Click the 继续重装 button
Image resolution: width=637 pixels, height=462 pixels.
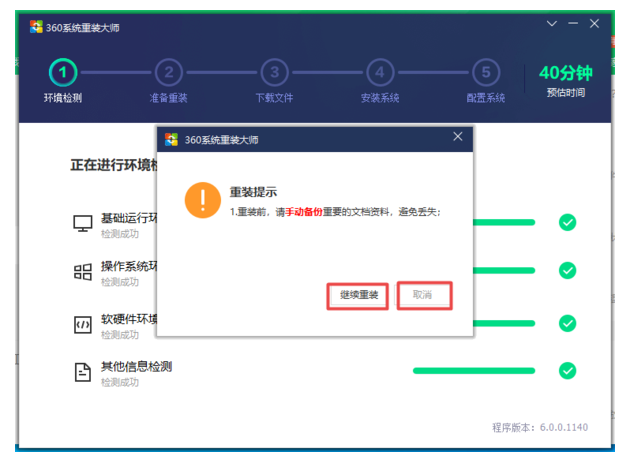pos(358,296)
